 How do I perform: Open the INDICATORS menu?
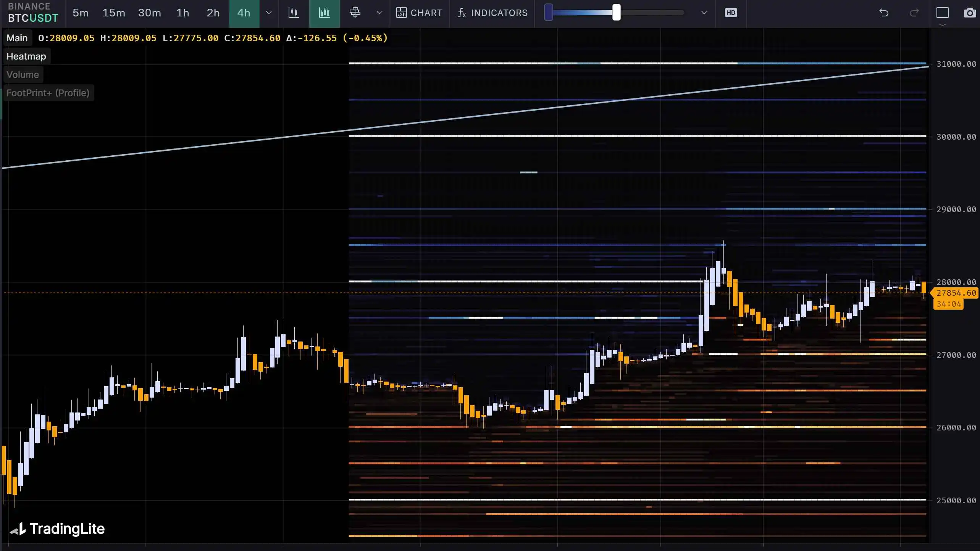(x=492, y=13)
